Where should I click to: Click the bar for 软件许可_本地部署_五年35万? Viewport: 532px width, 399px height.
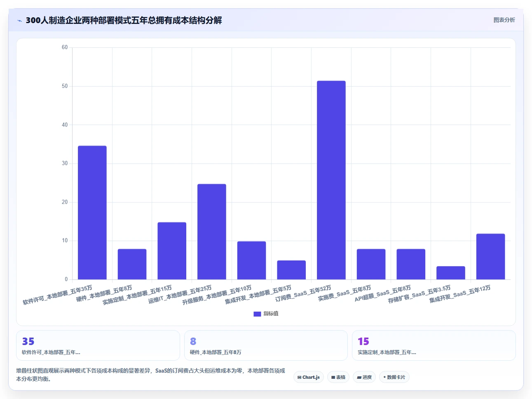coord(92,213)
